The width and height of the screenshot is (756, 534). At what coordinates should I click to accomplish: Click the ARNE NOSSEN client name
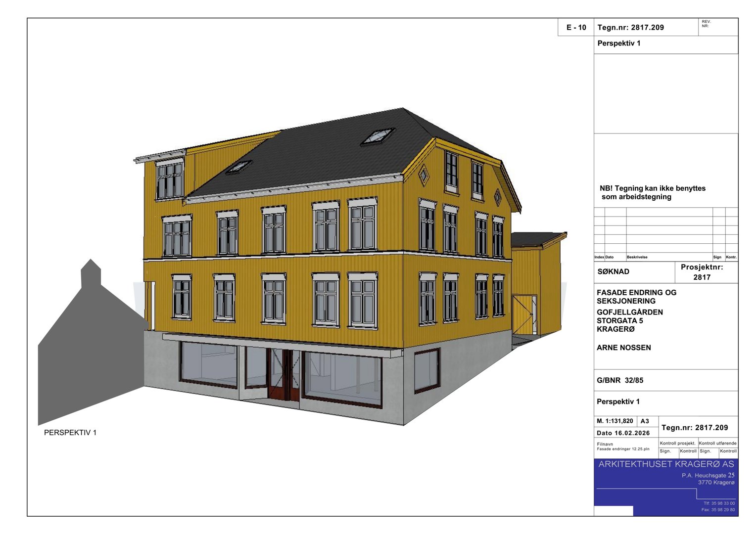point(624,348)
